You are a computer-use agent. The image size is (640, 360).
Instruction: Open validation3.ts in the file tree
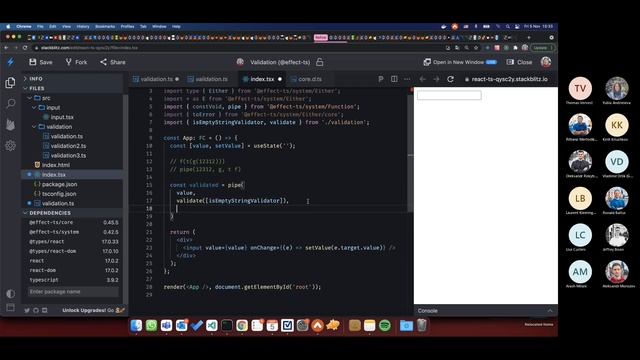pos(68,156)
